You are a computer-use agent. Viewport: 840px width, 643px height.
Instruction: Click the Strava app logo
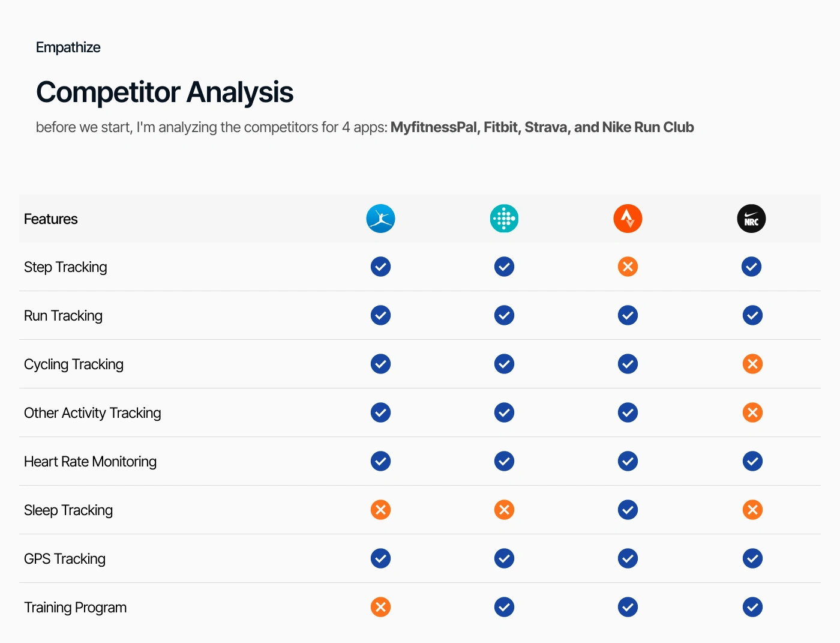click(628, 219)
